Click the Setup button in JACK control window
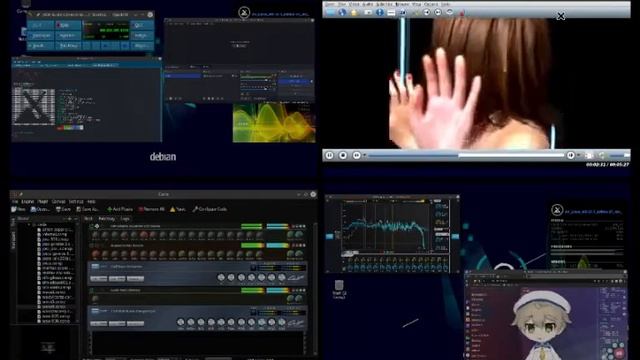The image size is (640, 360). click(x=142, y=36)
